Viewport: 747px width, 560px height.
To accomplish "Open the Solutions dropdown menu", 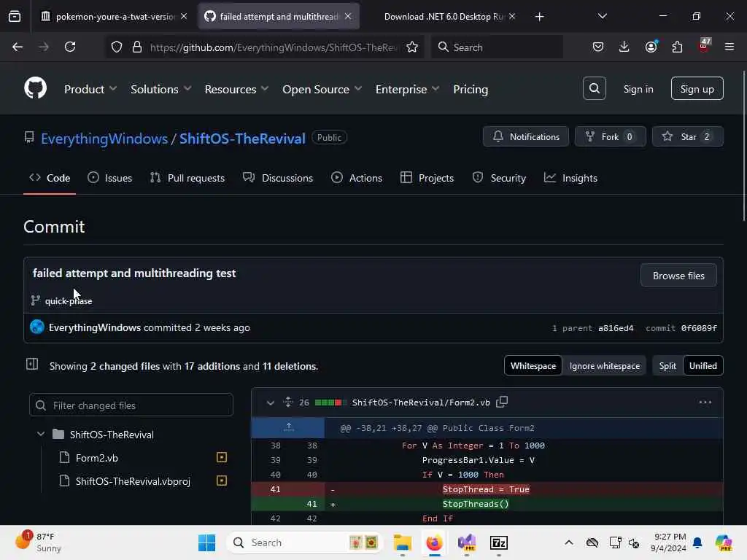I will click(161, 89).
